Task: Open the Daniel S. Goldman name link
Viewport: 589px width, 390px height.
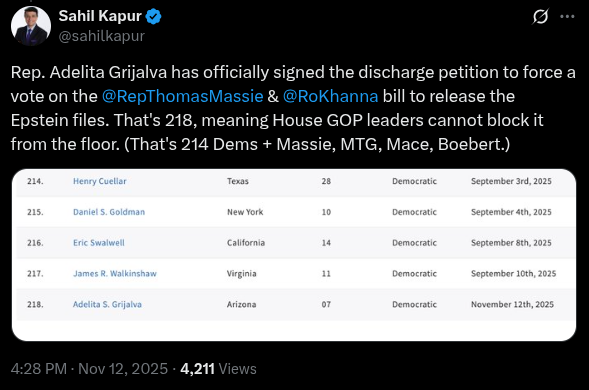Action: pyautogui.click(x=109, y=212)
